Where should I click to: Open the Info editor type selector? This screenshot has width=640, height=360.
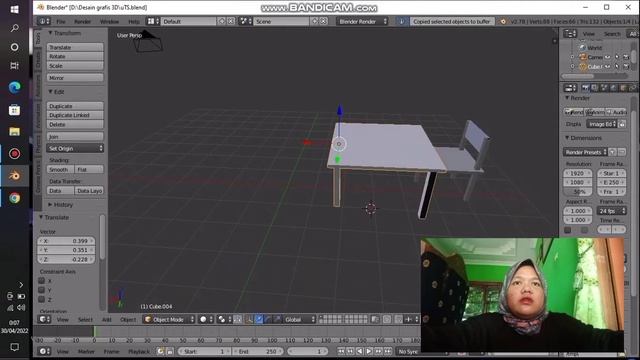coord(44,21)
